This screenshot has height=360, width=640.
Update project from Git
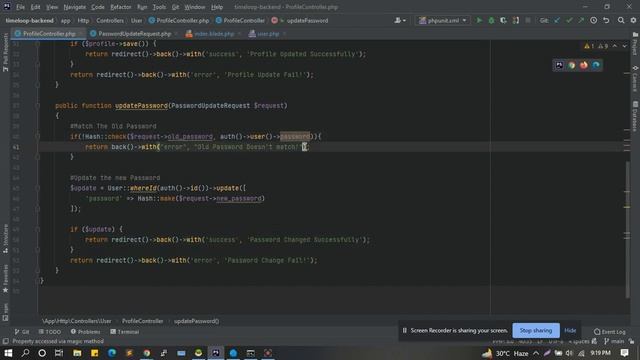[557, 20]
